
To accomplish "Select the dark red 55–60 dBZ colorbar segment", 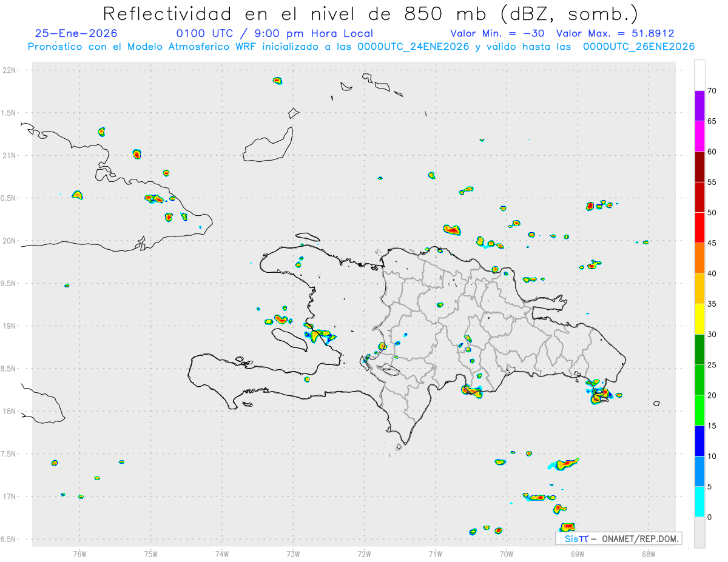I will [x=699, y=167].
